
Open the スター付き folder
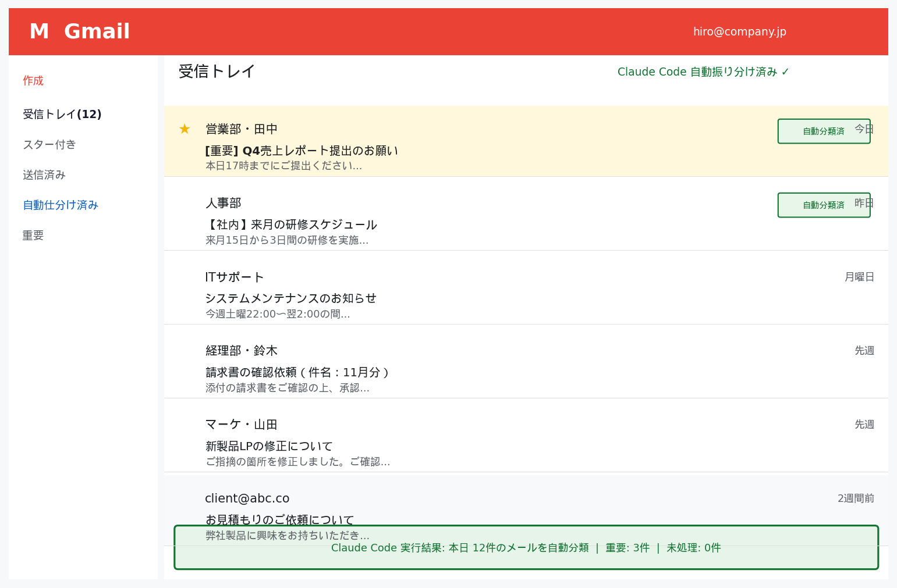coord(49,144)
